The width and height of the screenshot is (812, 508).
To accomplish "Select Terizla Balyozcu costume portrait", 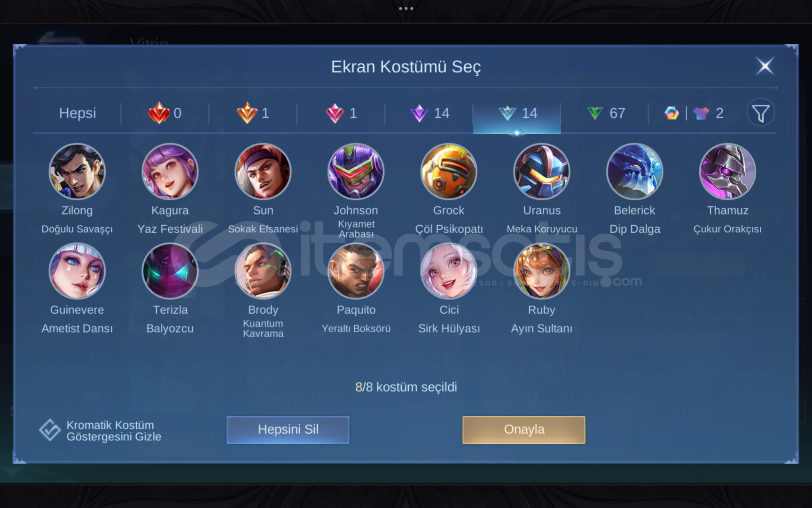I will pyautogui.click(x=170, y=271).
